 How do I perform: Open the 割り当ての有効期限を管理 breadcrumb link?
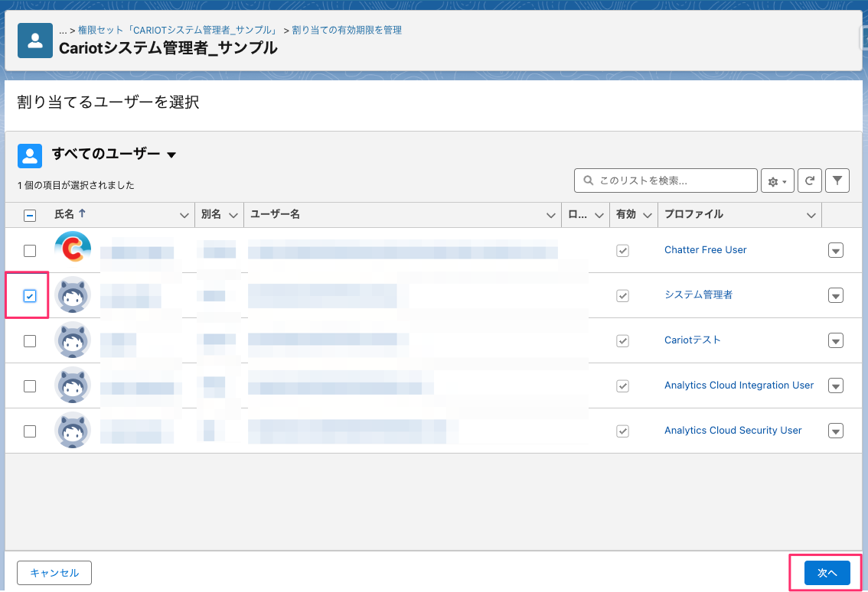[x=347, y=30]
